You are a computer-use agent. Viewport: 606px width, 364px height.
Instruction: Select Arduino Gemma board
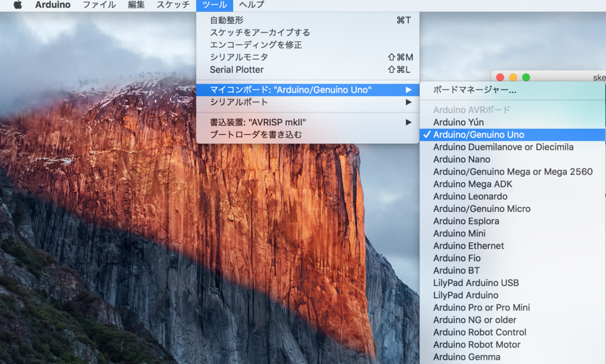[512, 357]
